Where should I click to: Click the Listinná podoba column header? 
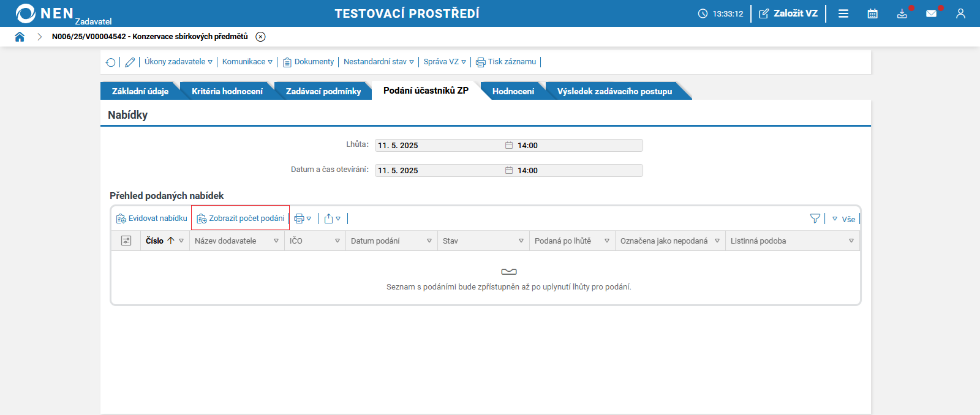tap(758, 241)
